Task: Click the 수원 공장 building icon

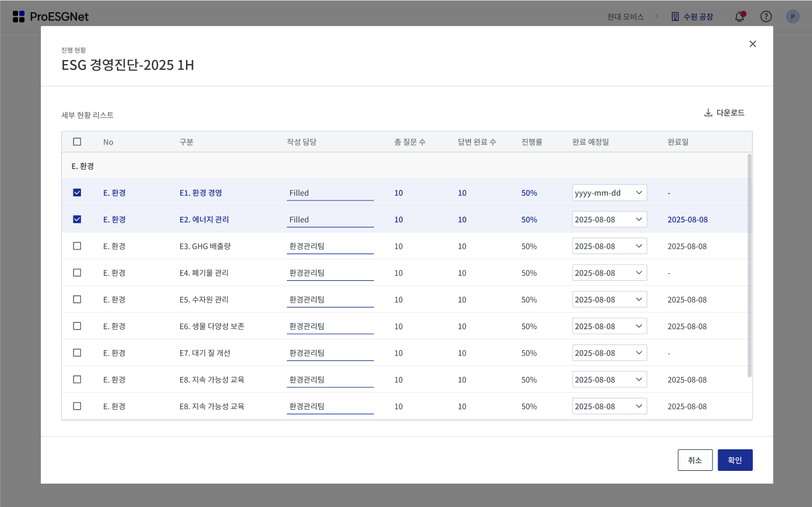Action: pos(675,16)
